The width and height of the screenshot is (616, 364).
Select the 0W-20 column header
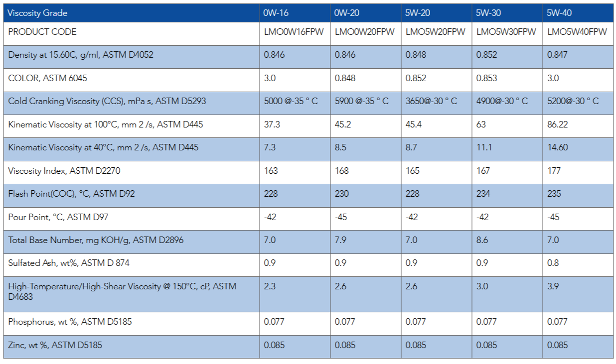coord(345,13)
